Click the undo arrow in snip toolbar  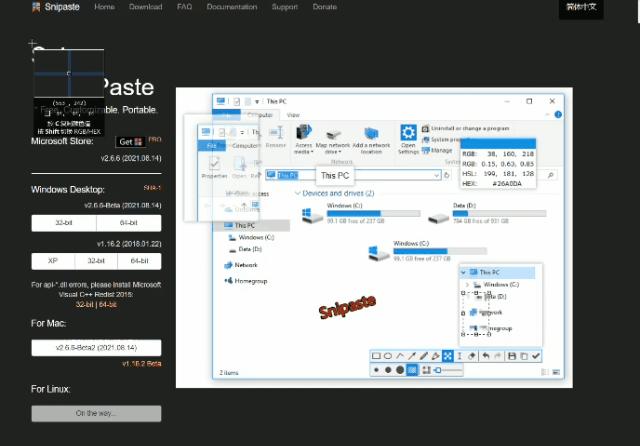[x=486, y=356]
